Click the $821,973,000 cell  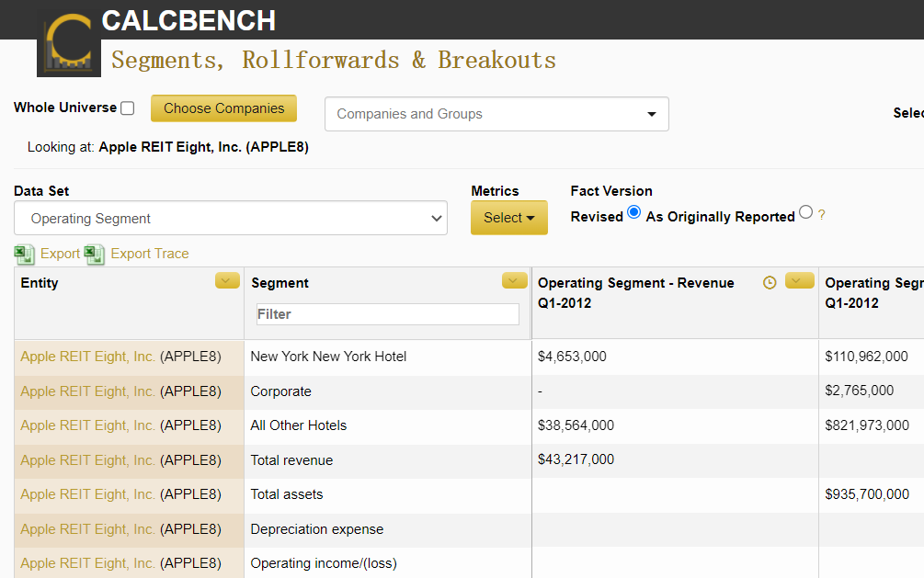867,425
